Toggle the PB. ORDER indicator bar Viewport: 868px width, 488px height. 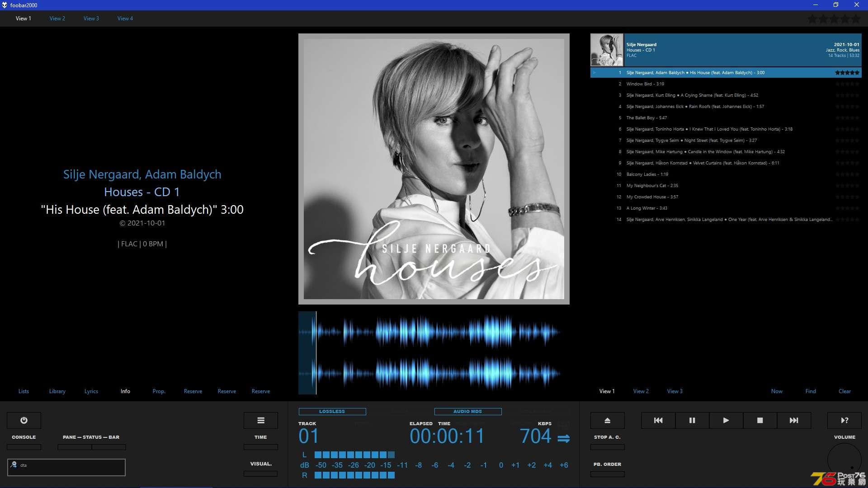point(608,474)
